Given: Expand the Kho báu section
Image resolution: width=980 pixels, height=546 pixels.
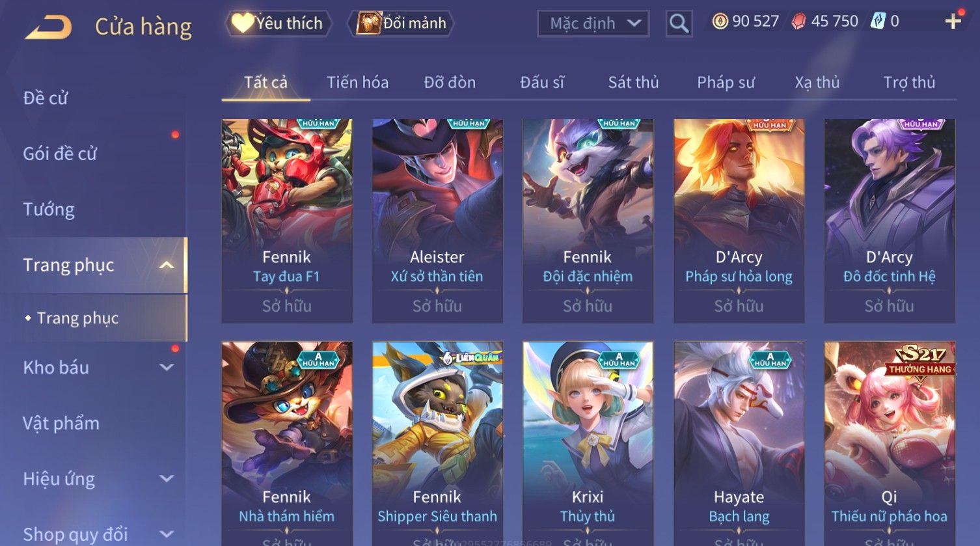Looking at the screenshot, I should pos(167,367).
